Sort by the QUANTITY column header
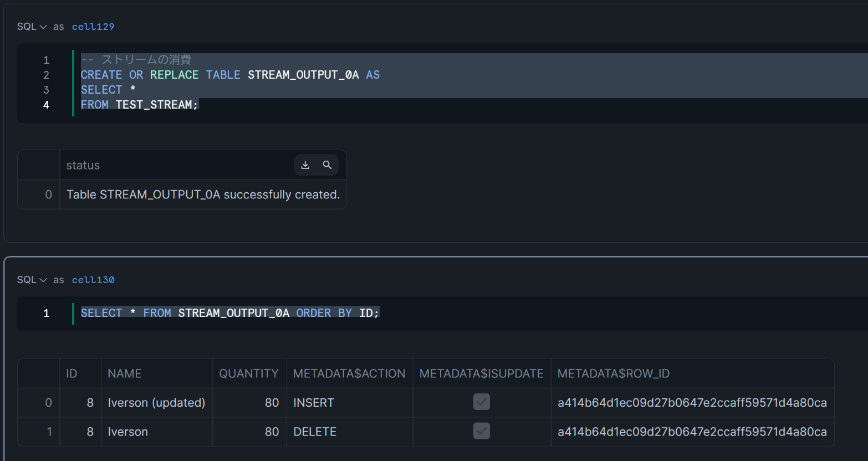The width and height of the screenshot is (868, 461). tap(249, 373)
